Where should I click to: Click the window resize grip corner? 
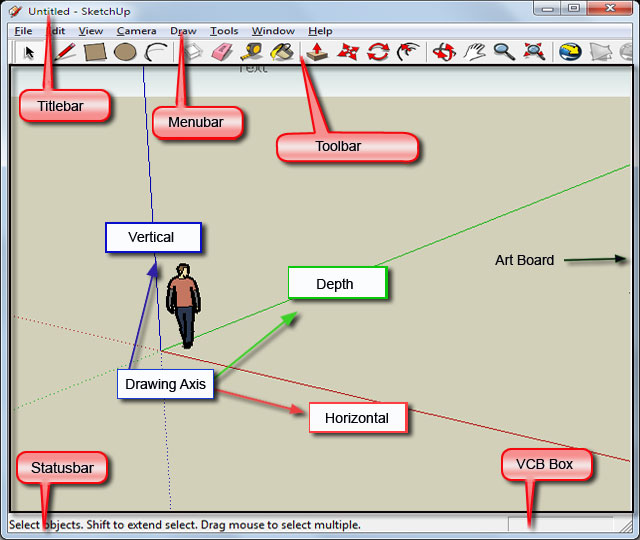pyautogui.click(x=626, y=525)
